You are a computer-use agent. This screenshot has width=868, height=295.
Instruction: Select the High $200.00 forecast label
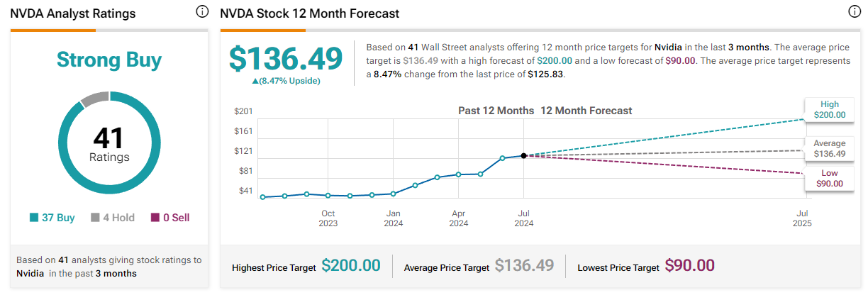(x=829, y=109)
